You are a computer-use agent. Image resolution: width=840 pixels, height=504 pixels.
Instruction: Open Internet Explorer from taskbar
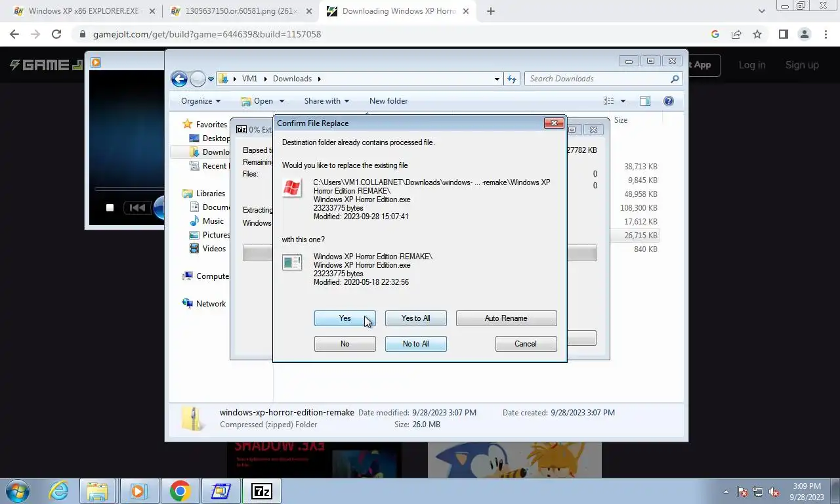pyautogui.click(x=59, y=491)
